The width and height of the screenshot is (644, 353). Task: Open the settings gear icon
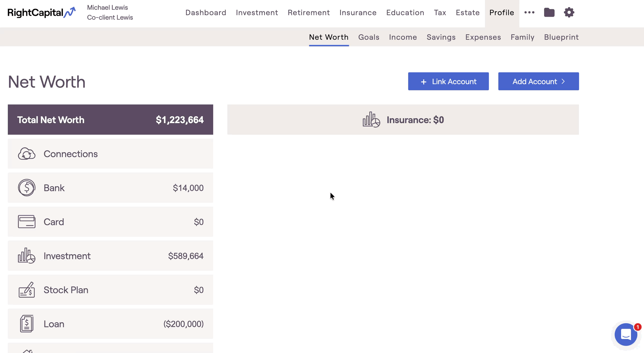569,13
